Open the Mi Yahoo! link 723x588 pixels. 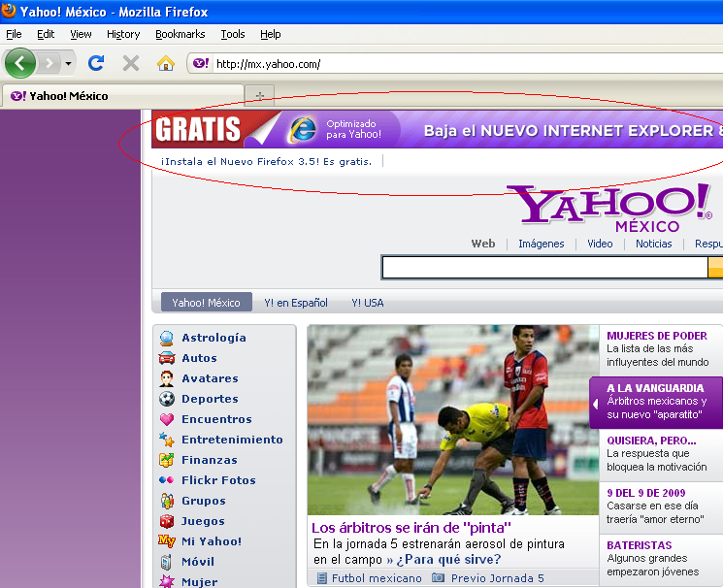212,541
